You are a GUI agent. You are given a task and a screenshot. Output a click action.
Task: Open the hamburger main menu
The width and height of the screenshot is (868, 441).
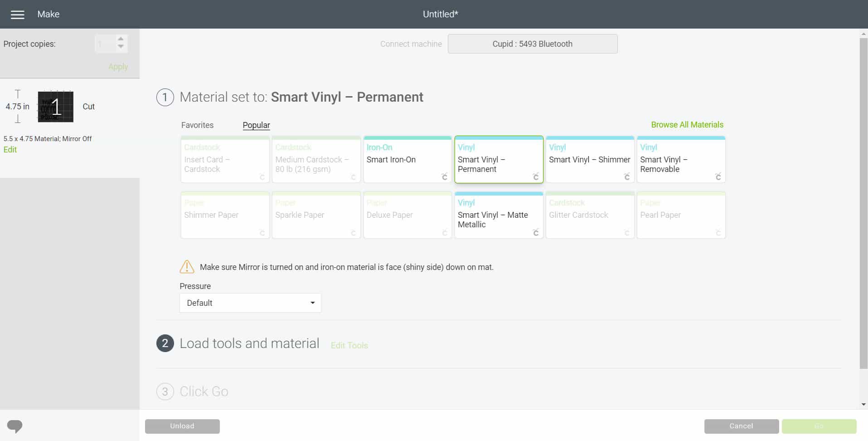(x=18, y=15)
